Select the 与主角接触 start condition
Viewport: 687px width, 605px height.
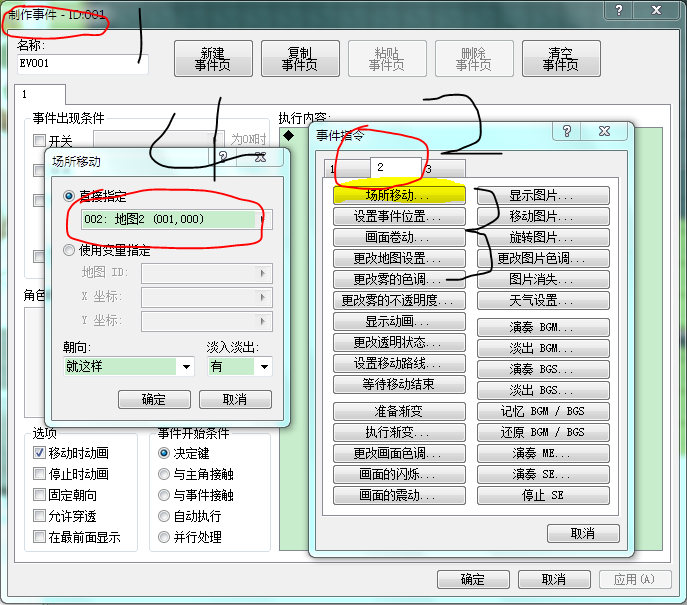point(164,474)
